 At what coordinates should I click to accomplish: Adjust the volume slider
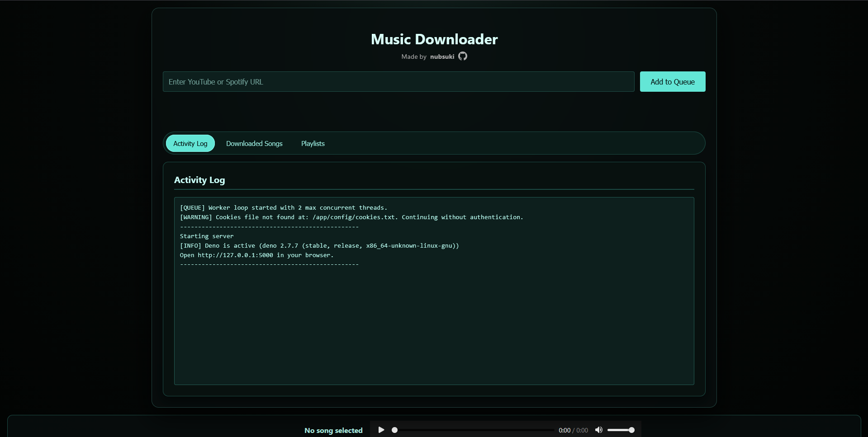[x=621, y=430]
